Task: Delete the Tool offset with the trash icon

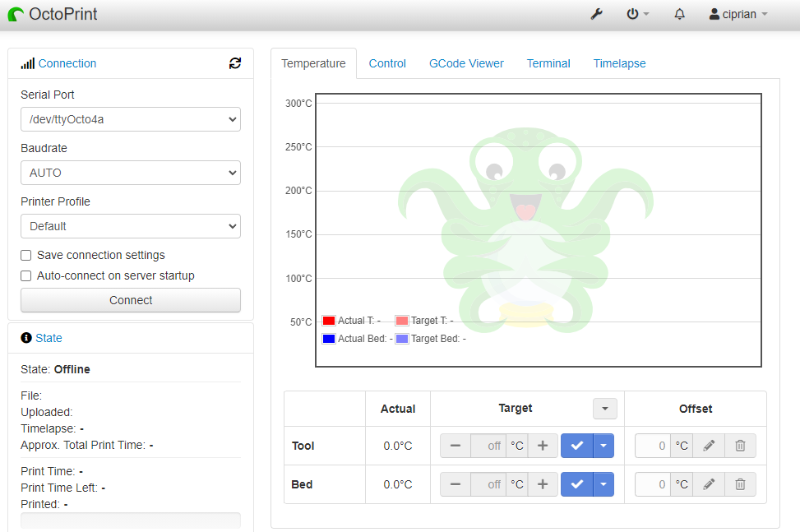Action: [740, 446]
